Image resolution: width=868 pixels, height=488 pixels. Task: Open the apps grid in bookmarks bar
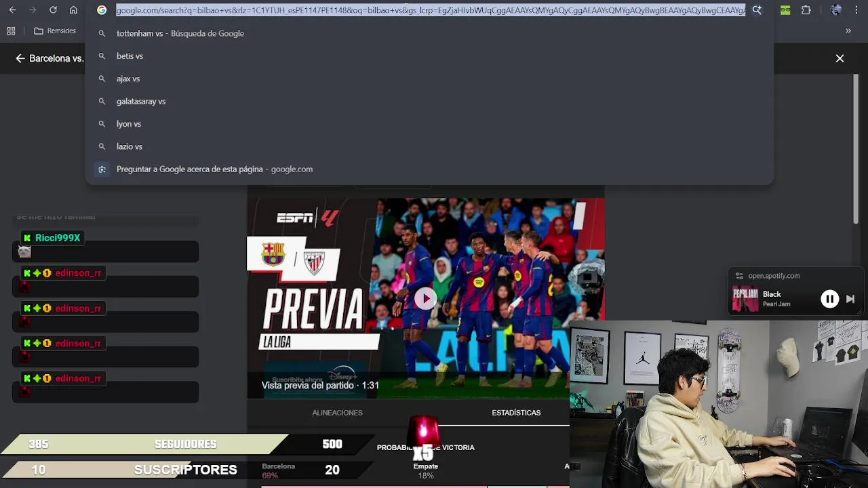[11, 31]
